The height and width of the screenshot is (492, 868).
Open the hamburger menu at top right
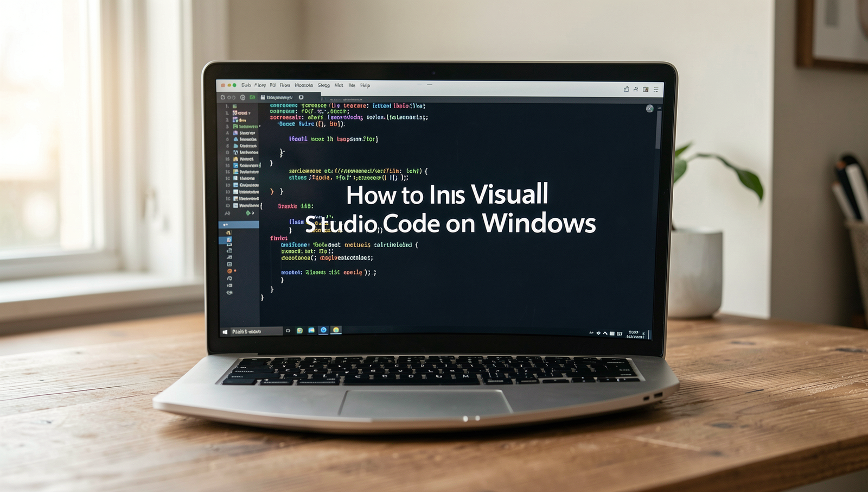656,90
